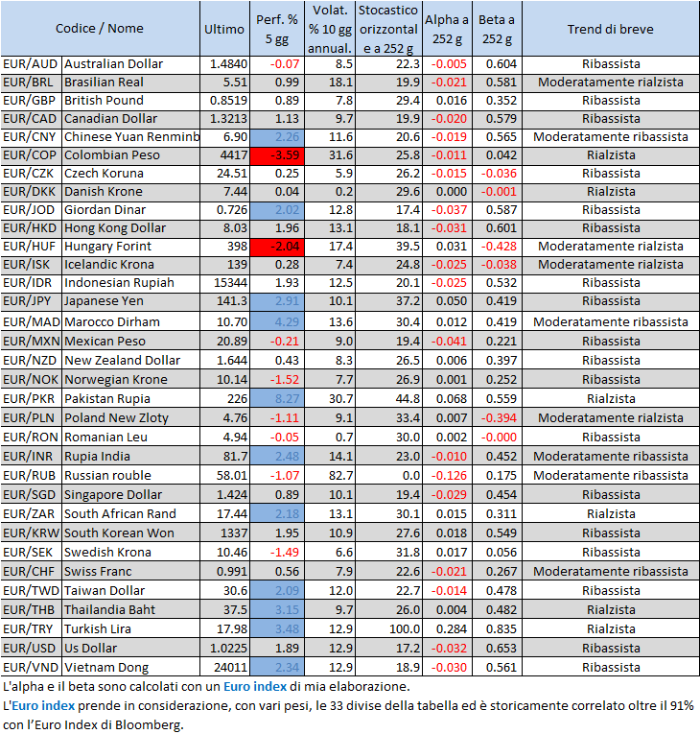Select the 'Poland New Zloty' cell

coord(131,418)
